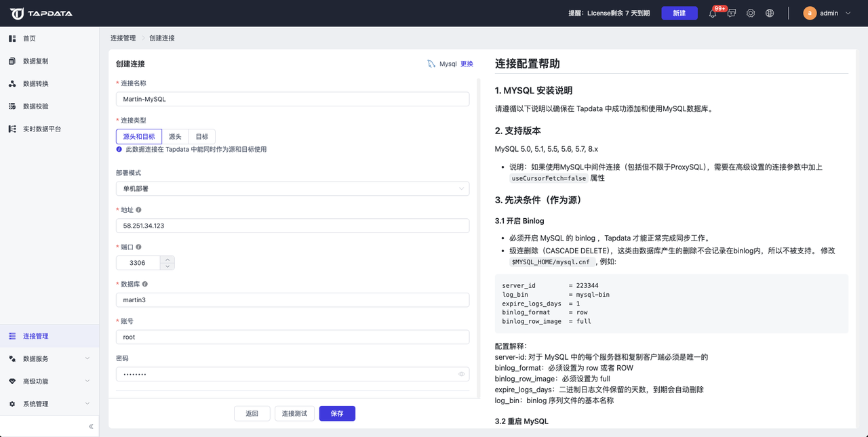Expand the admin user menu arrow
Viewport: 868px width, 437px height.
[x=848, y=14]
